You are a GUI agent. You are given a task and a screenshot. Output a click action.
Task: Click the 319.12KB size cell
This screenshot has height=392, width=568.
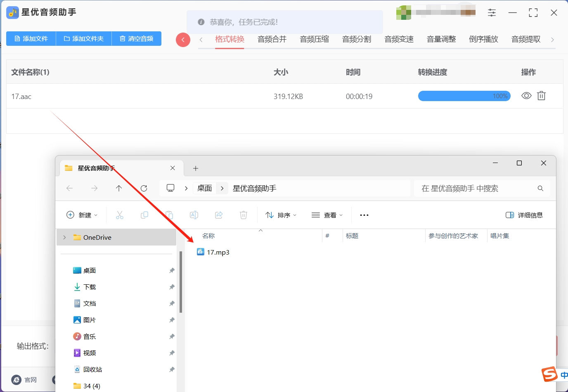pyautogui.click(x=288, y=97)
